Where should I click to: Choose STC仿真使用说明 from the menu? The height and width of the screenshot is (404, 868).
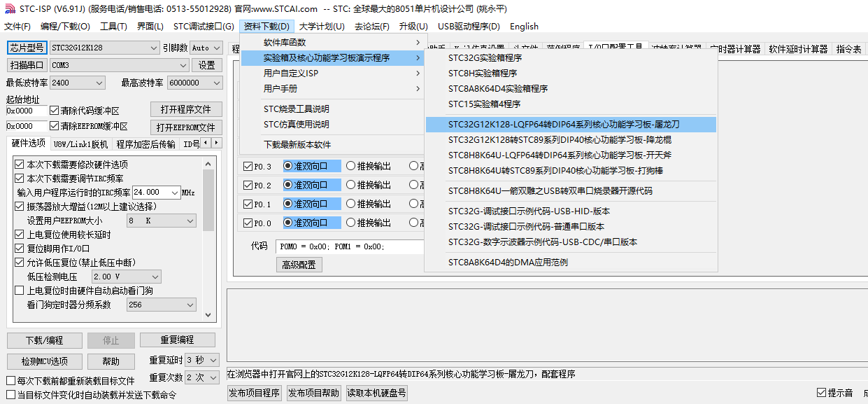(x=332, y=125)
